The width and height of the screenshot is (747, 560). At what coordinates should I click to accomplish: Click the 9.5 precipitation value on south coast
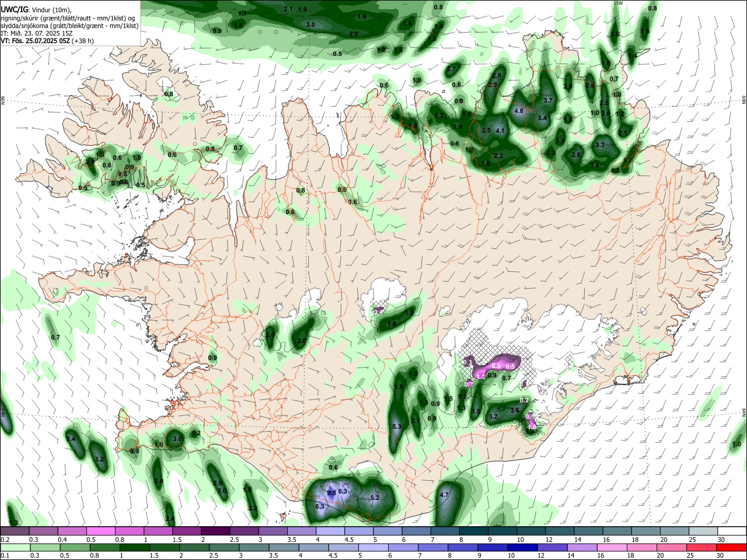(331, 493)
